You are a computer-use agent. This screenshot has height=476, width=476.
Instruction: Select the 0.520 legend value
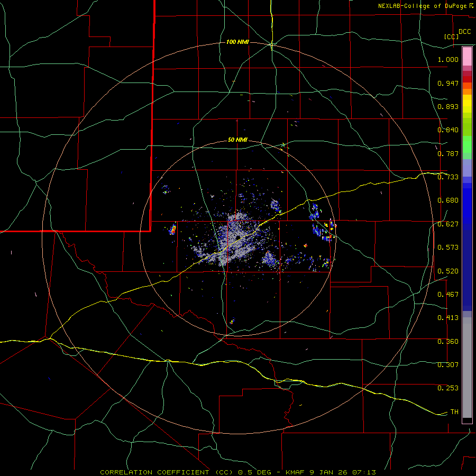pyautogui.click(x=448, y=271)
